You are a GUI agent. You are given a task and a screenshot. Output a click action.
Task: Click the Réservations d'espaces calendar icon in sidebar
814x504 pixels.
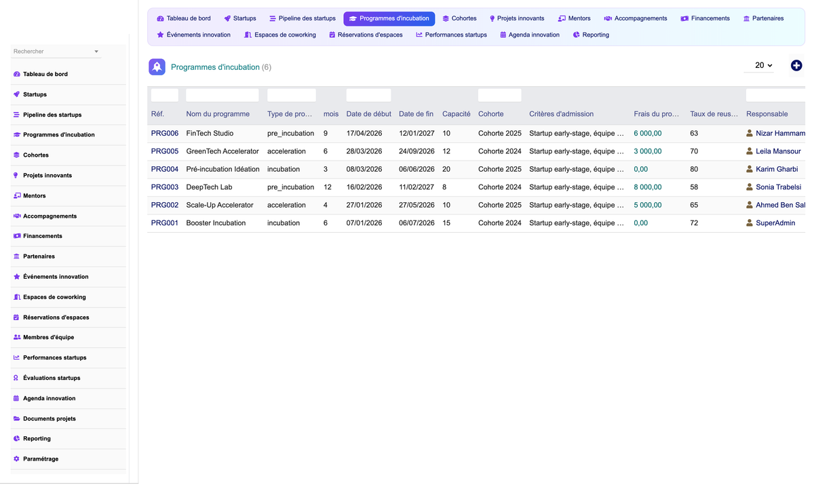(17, 317)
